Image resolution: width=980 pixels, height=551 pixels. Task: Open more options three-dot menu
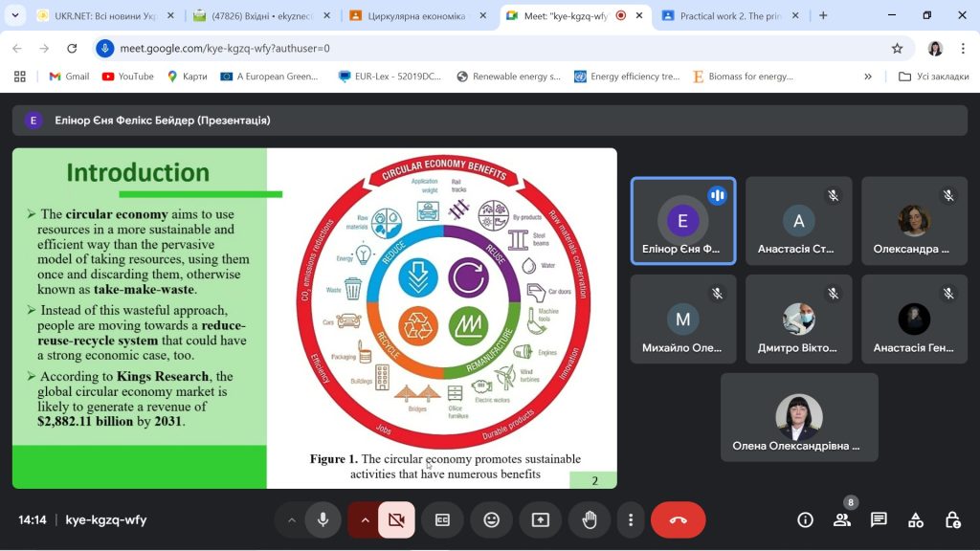631,519
